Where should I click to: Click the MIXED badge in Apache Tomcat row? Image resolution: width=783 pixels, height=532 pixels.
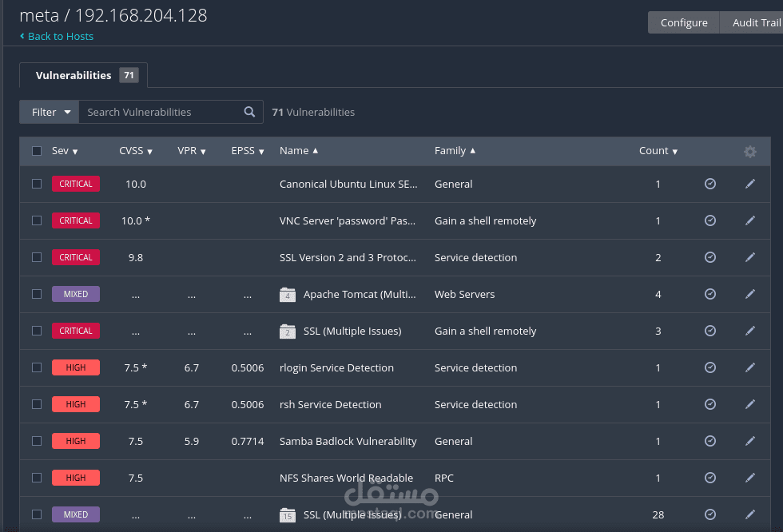(x=76, y=294)
